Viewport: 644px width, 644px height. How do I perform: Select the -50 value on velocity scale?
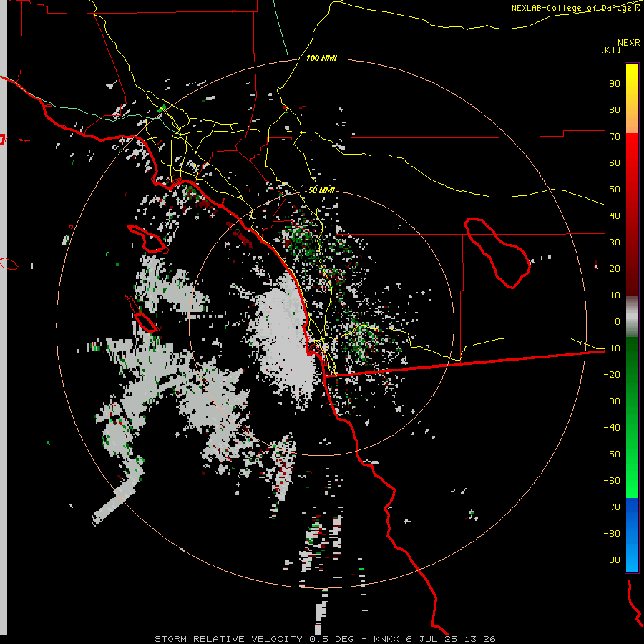[x=612, y=454]
